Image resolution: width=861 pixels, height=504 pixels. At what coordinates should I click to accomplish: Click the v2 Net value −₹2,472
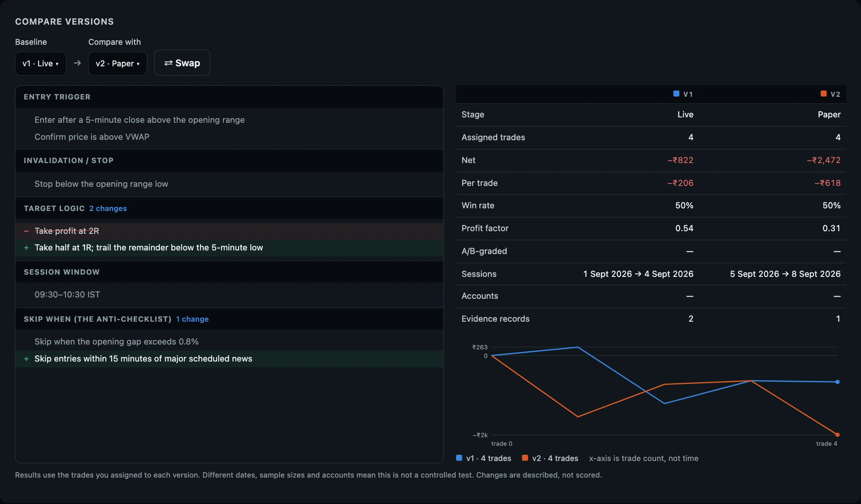(x=824, y=160)
